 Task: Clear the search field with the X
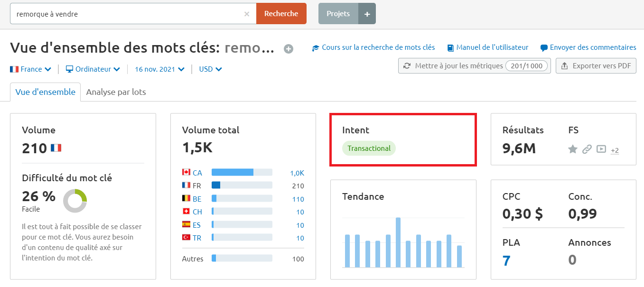(x=246, y=13)
